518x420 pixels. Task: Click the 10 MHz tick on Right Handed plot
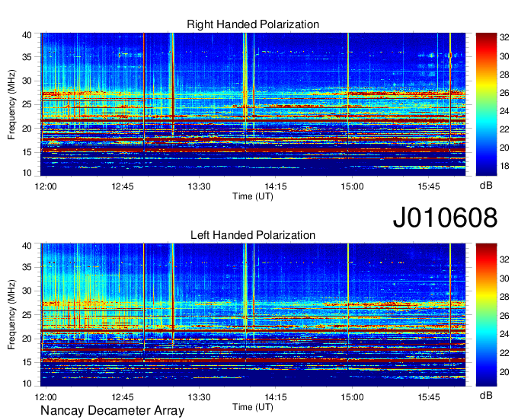pos(27,173)
